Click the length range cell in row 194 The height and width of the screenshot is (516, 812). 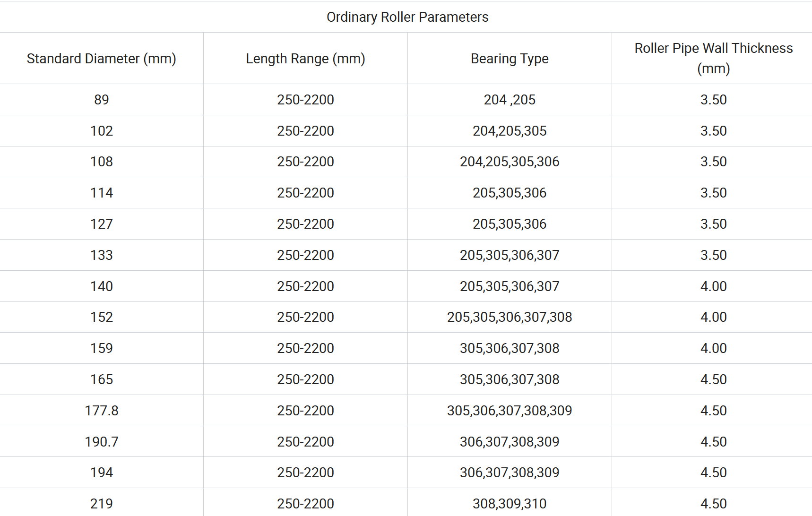[305, 473]
